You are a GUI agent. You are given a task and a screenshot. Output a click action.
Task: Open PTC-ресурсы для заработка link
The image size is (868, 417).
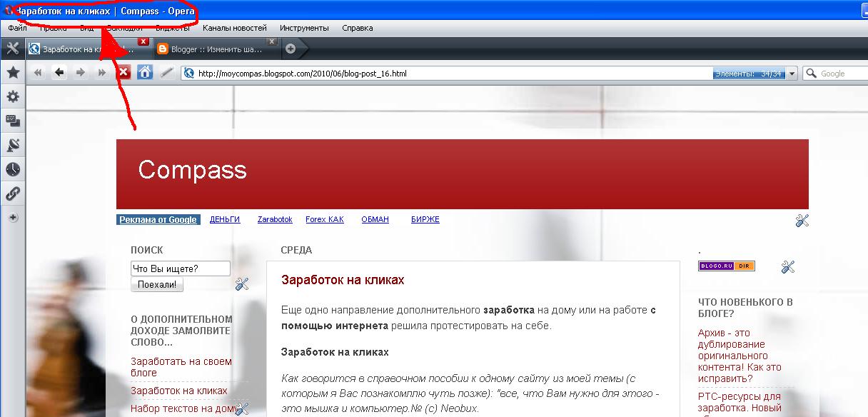coord(740,403)
